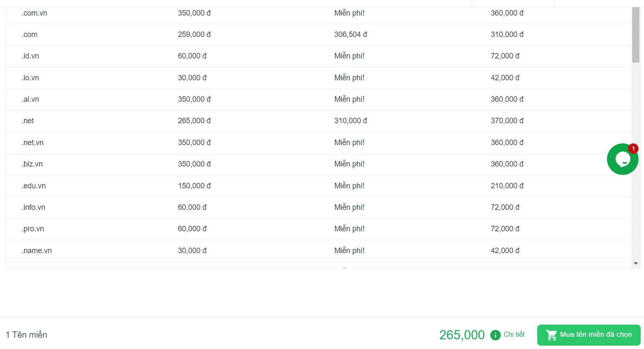The width and height of the screenshot is (644, 349).
Task: Click the 265,000 total price
Action: point(462,335)
